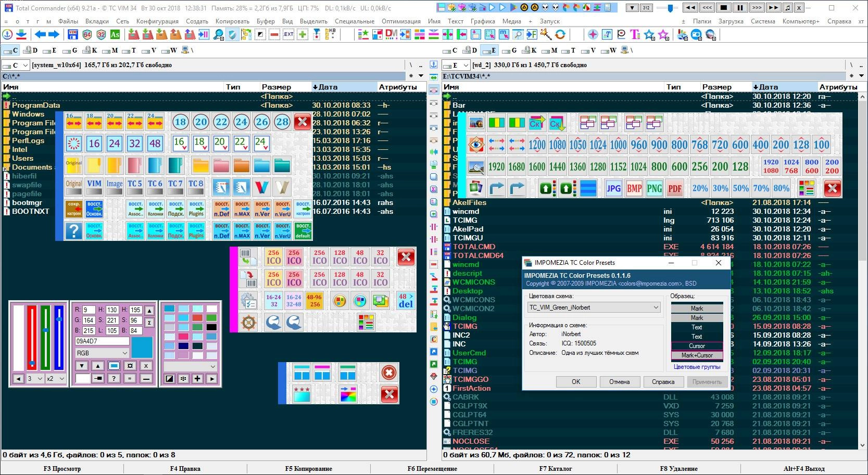Click the hex color field 09A4D7

[102, 341]
